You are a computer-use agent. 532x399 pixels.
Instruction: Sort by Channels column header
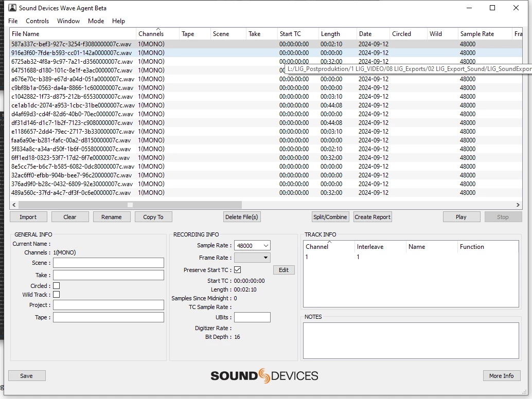click(x=157, y=34)
